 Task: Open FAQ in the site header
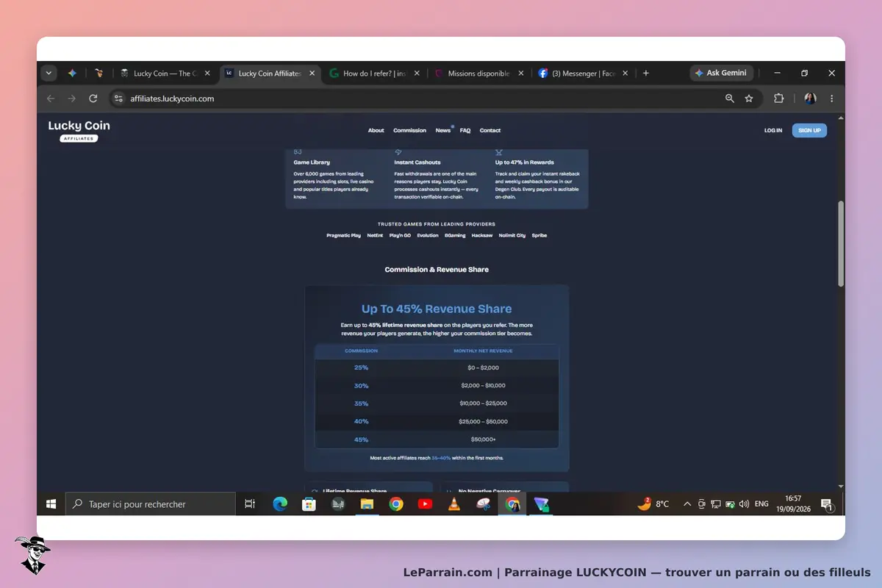[x=465, y=130]
